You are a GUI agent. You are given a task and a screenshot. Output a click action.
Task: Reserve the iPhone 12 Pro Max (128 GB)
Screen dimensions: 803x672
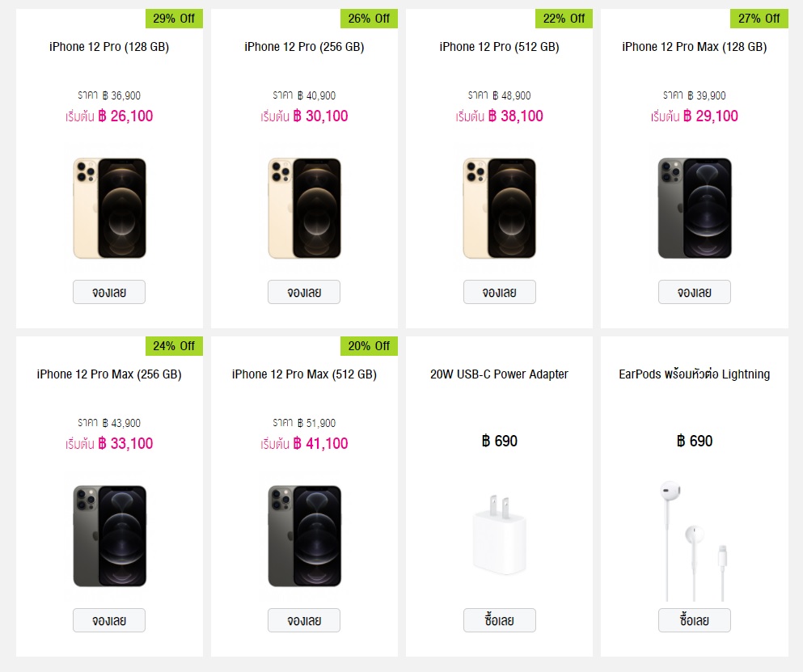pyautogui.click(x=695, y=292)
